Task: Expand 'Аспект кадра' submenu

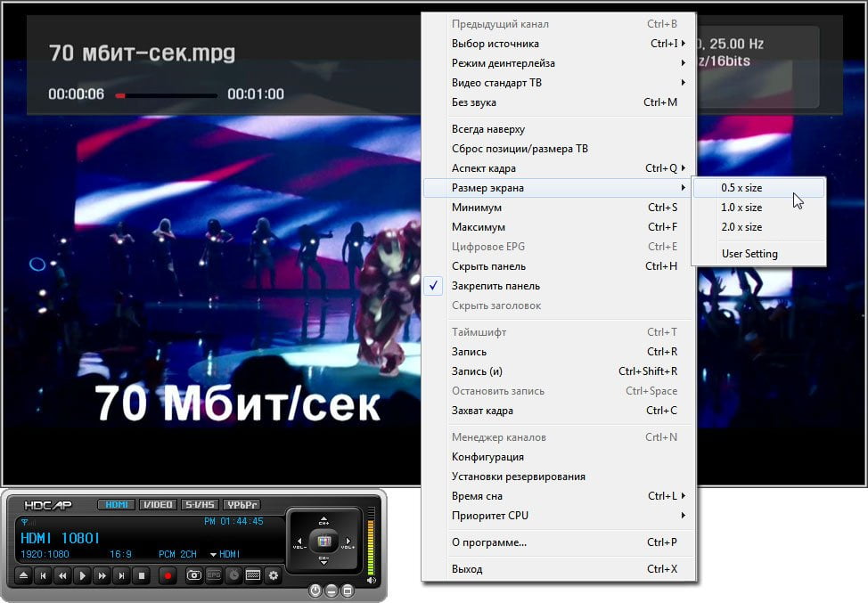Action: [559, 168]
